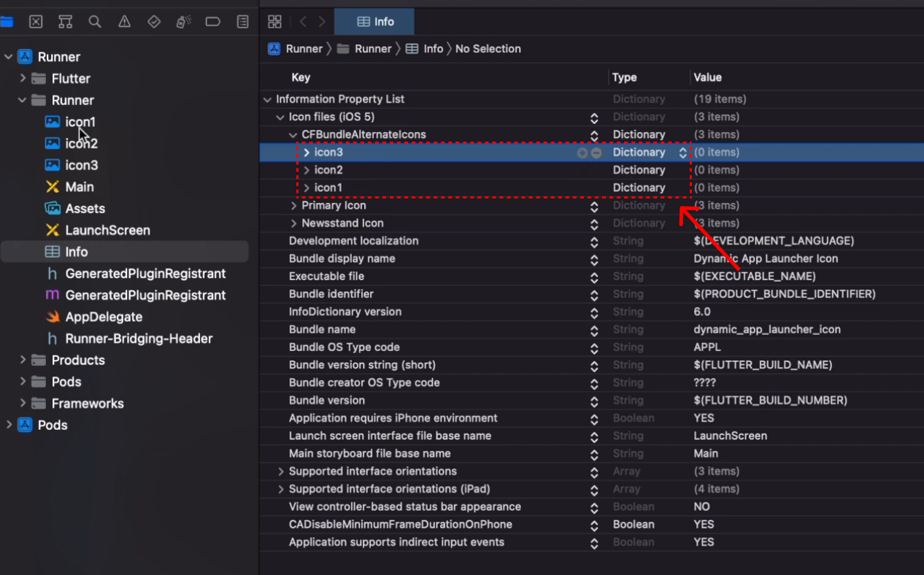Open the report navigator icon
The height and width of the screenshot is (575, 924).
click(x=243, y=22)
